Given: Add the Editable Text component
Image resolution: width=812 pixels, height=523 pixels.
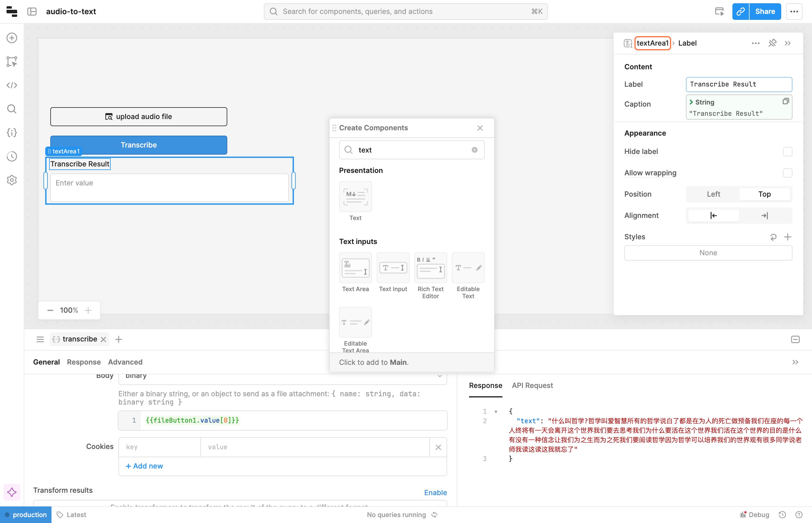Looking at the screenshot, I should (x=468, y=268).
